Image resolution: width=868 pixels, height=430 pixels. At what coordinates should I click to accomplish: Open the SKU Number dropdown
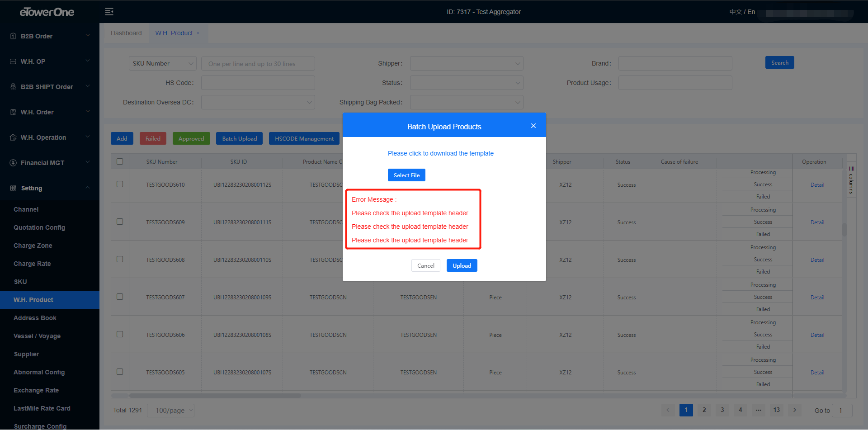point(163,64)
